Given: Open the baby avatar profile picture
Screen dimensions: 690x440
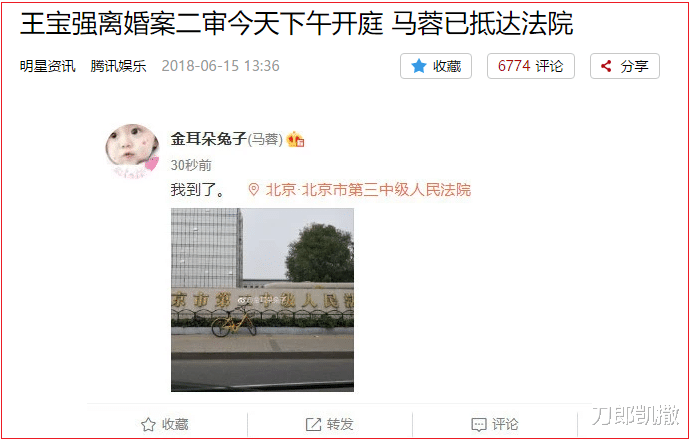Looking at the screenshot, I should click(132, 151).
